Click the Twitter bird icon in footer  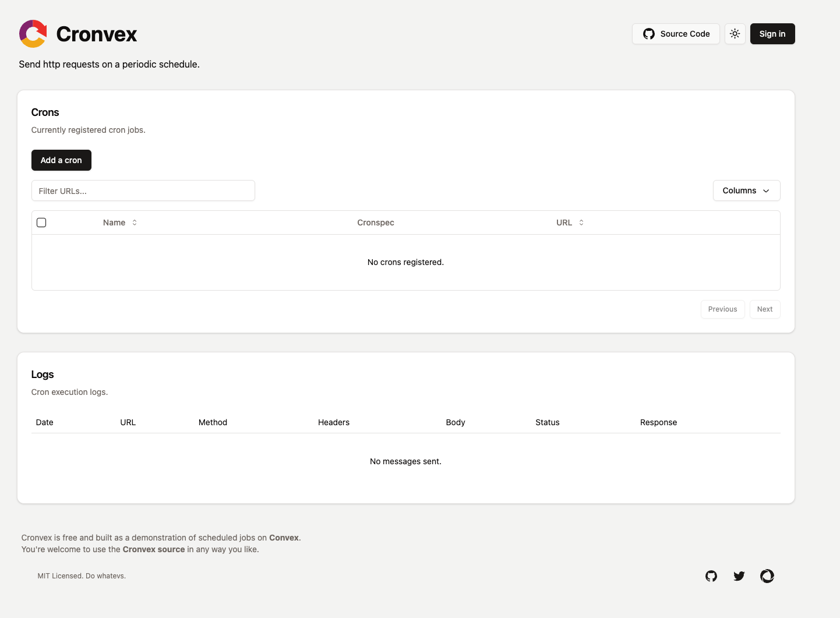pos(739,576)
